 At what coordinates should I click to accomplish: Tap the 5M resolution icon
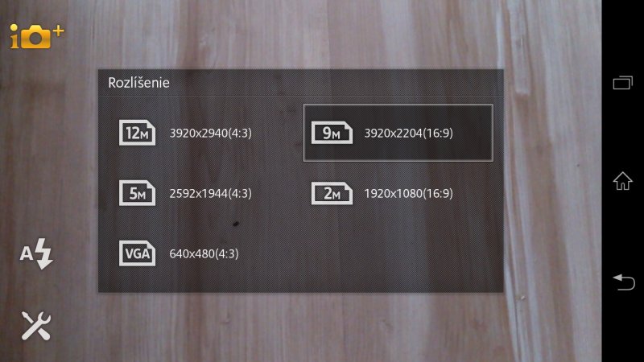(x=137, y=193)
